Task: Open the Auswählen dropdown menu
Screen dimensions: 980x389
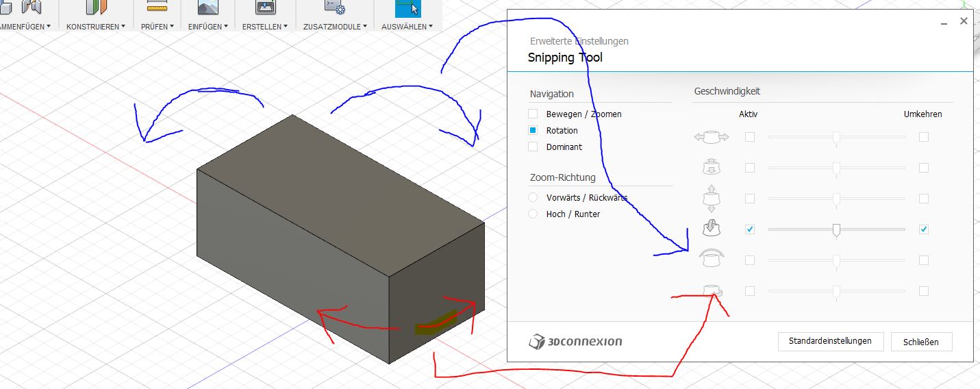Action: coord(407,27)
